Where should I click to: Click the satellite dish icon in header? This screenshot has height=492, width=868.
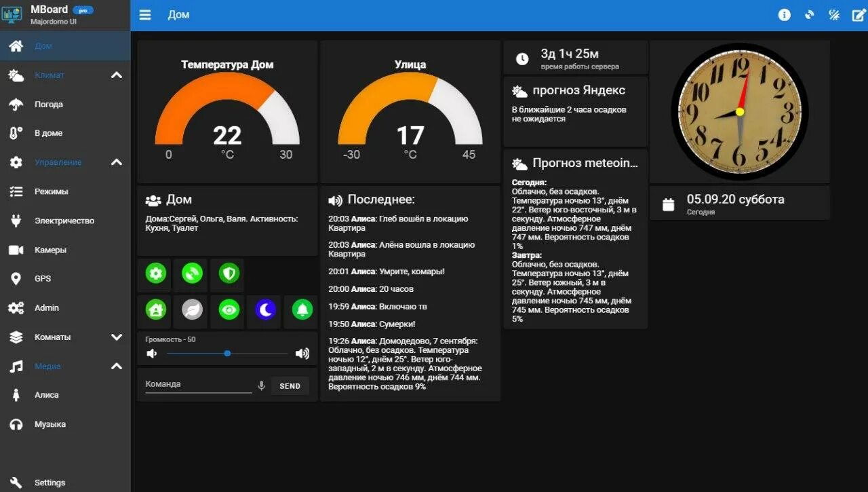[x=810, y=15]
